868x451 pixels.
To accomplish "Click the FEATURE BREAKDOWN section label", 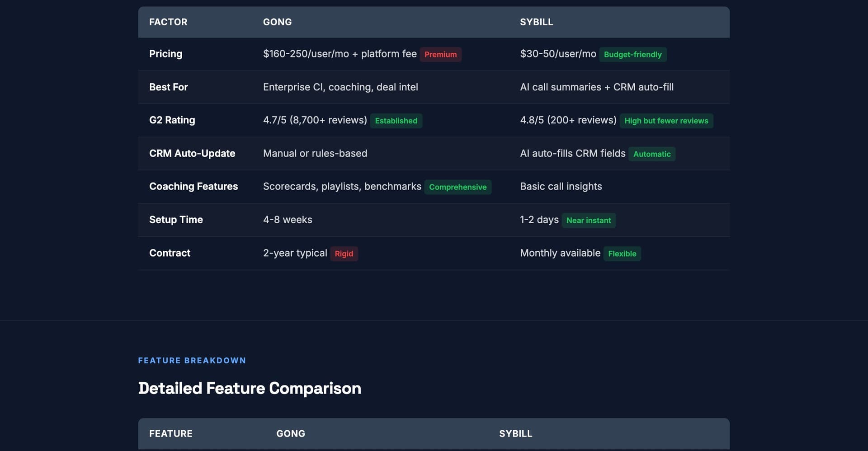I will point(192,361).
